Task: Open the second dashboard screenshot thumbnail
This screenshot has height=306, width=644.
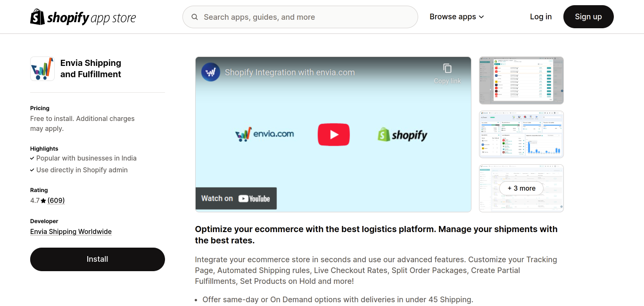Action: pyautogui.click(x=521, y=134)
